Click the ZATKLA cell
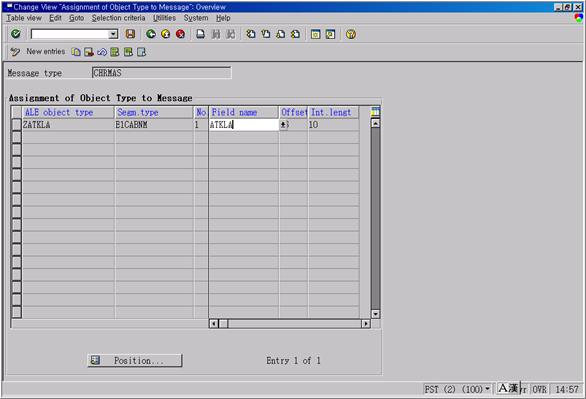 tap(68, 125)
